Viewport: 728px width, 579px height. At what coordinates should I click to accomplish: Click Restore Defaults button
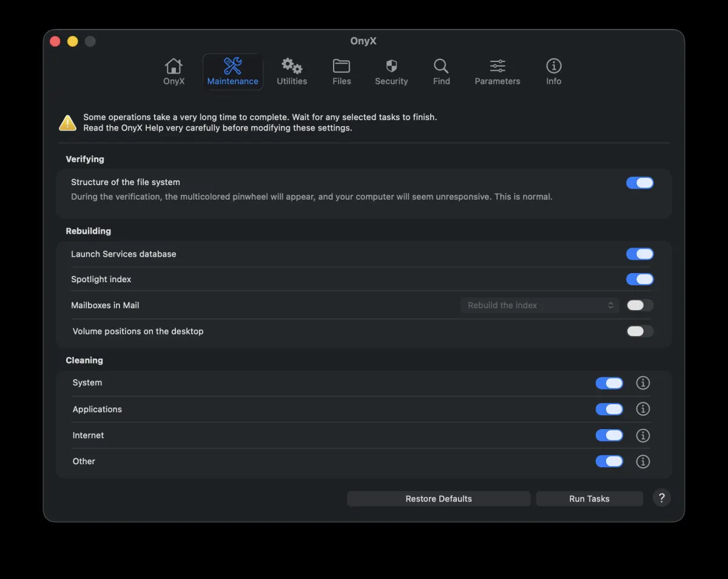439,499
